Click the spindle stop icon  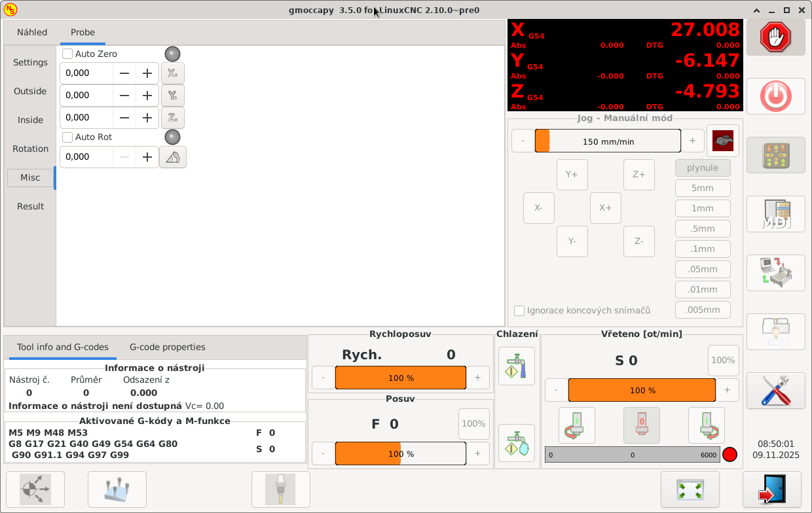641,425
